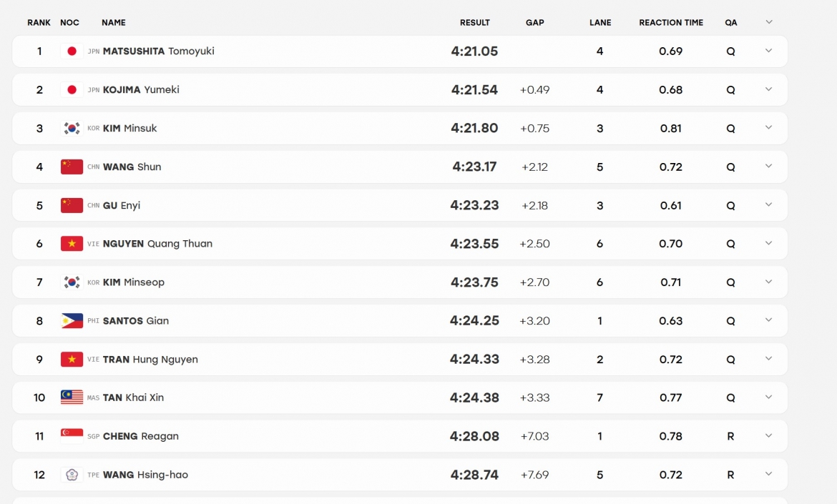This screenshot has width=837, height=504.
Task: Click Singapore flag beside CHENG Reagan
Action: (72, 436)
